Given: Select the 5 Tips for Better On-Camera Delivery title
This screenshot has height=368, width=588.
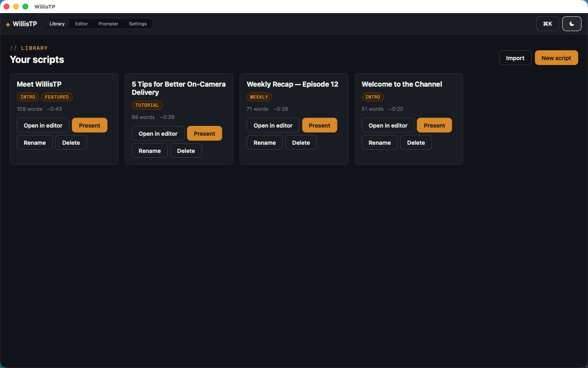Looking at the screenshot, I should pos(179,88).
